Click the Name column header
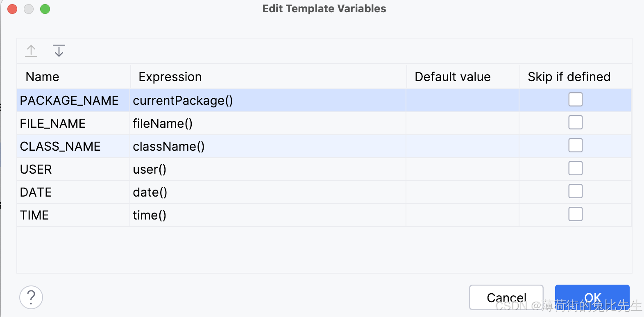Image resolution: width=644 pixels, height=317 pixels. click(43, 77)
